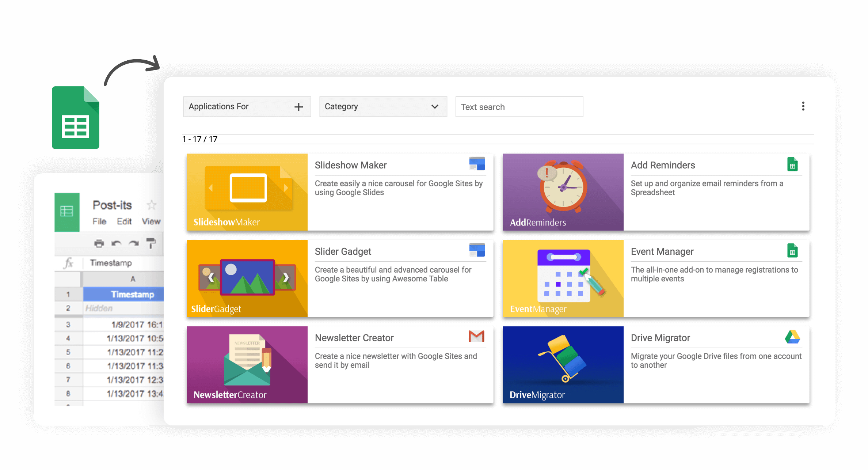Screen dimensions: 868x470
Task: Select the cell with 1/13/2017 11:3
Action: click(x=123, y=366)
